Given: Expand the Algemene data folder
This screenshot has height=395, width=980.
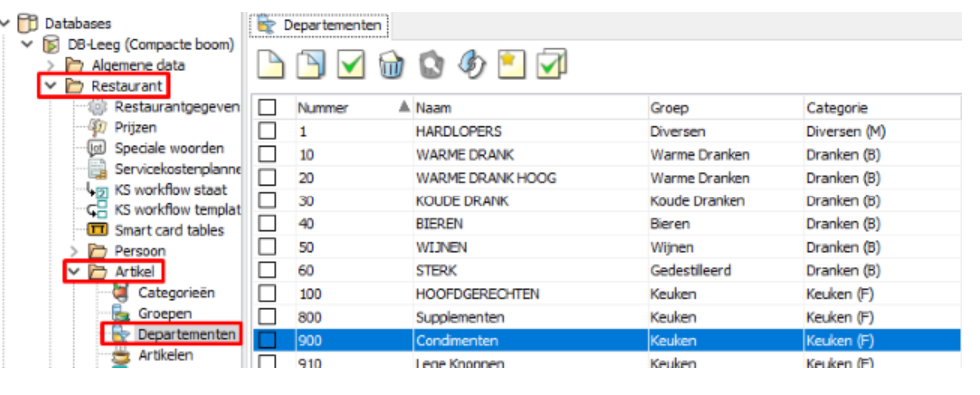Looking at the screenshot, I should click(x=51, y=65).
